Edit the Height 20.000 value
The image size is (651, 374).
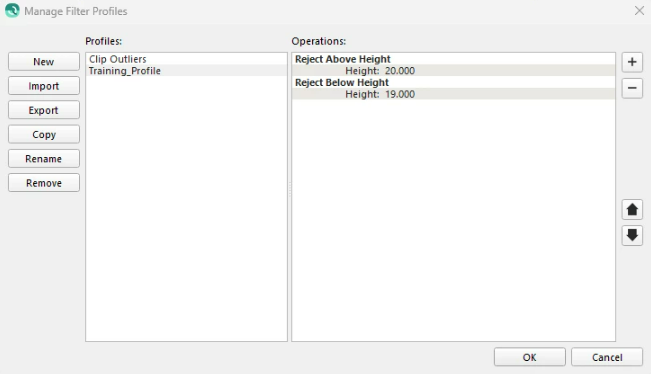coord(400,71)
